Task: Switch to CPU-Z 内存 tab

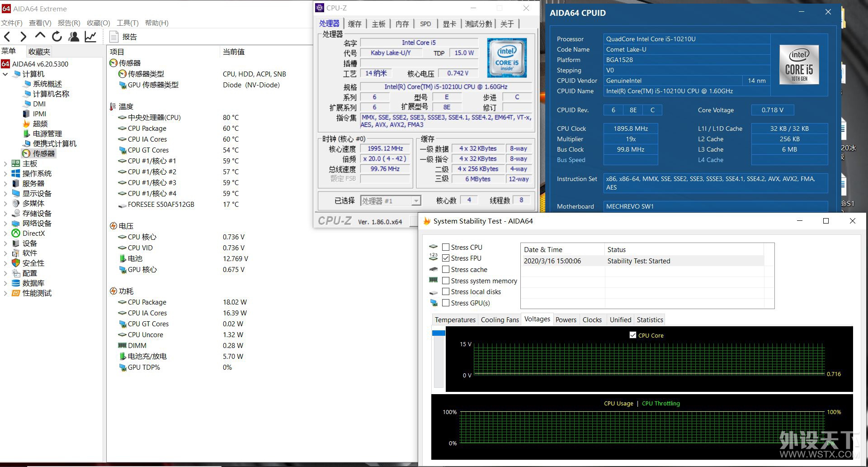Action: [402, 24]
